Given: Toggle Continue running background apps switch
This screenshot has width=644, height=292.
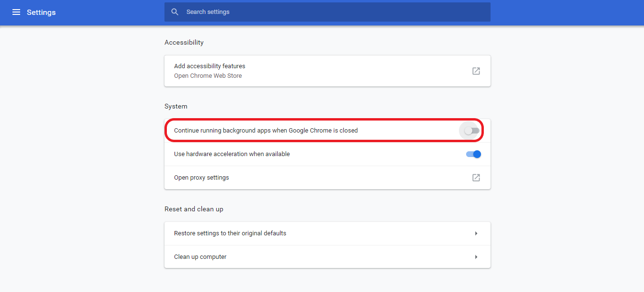Looking at the screenshot, I should click(472, 131).
